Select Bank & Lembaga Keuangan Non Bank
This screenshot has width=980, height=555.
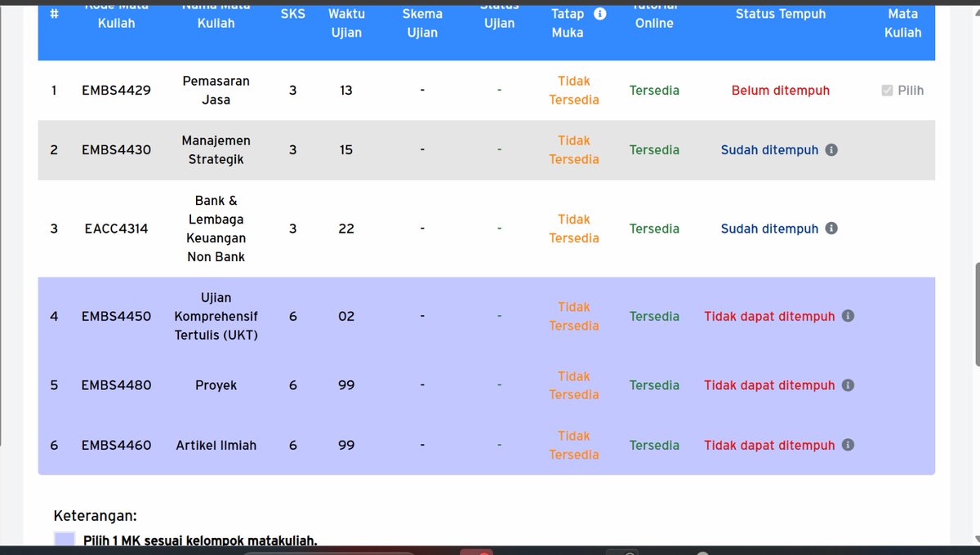click(216, 229)
